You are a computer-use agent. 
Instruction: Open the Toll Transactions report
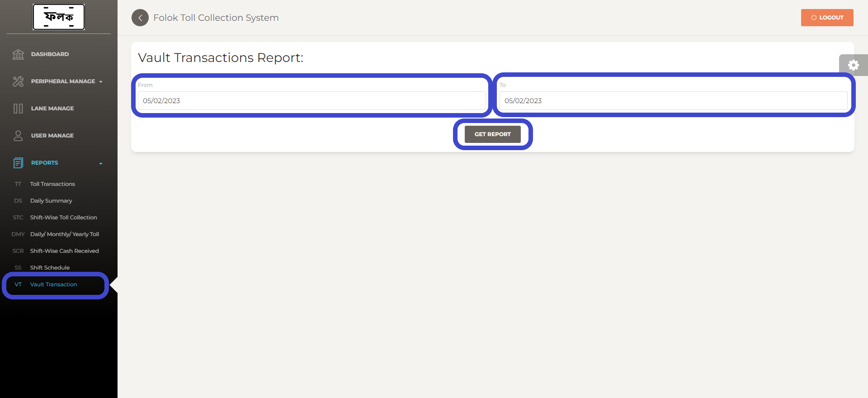pyautogui.click(x=52, y=184)
